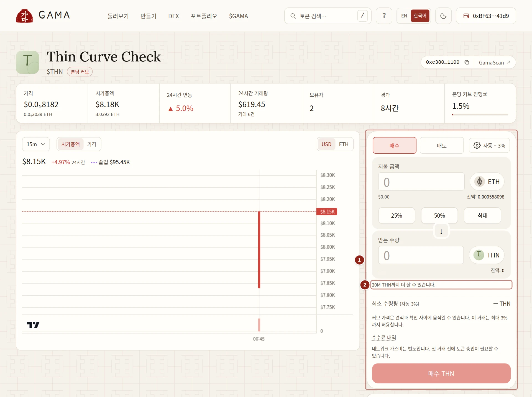The height and width of the screenshot is (397, 532).
Task: Open the help question mark button
Action: [384, 16]
